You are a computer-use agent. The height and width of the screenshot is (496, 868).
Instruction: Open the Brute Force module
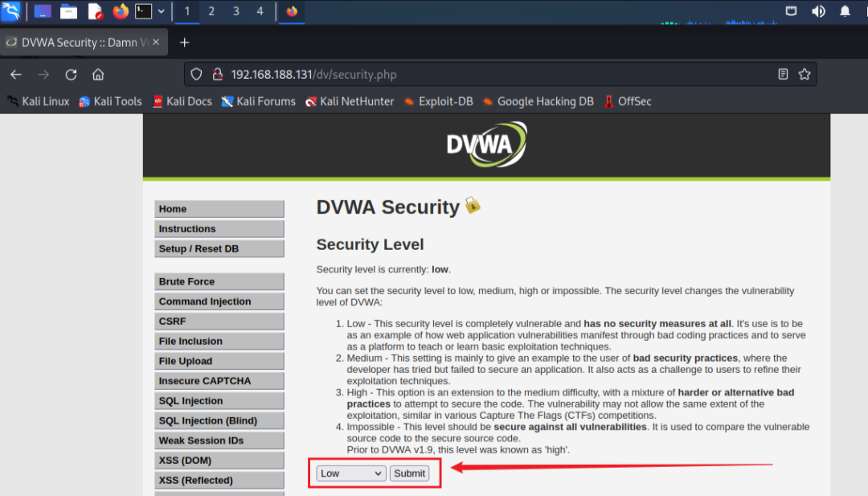219,281
